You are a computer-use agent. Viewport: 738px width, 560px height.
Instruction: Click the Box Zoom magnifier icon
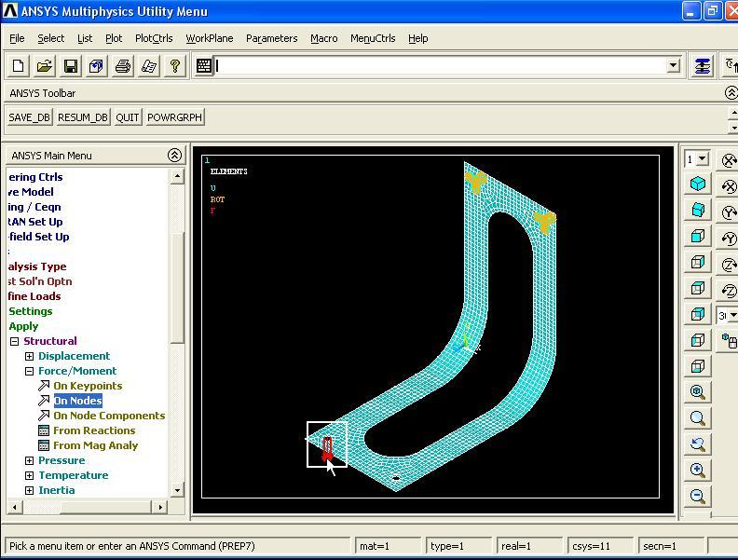(698, 417)
